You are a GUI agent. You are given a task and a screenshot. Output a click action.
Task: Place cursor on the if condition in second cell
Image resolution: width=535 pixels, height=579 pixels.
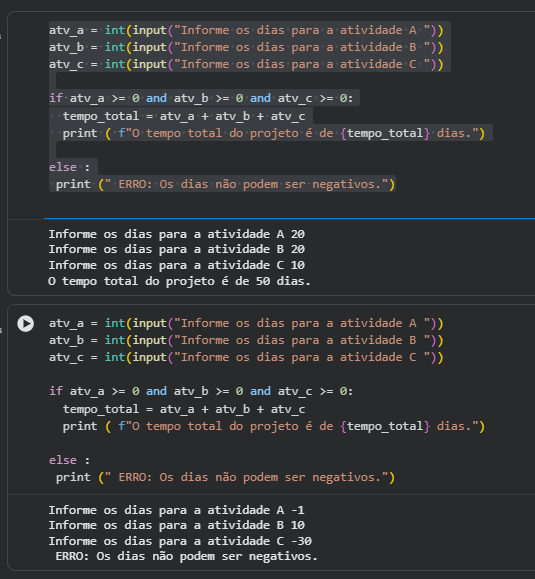coord(201,391)
